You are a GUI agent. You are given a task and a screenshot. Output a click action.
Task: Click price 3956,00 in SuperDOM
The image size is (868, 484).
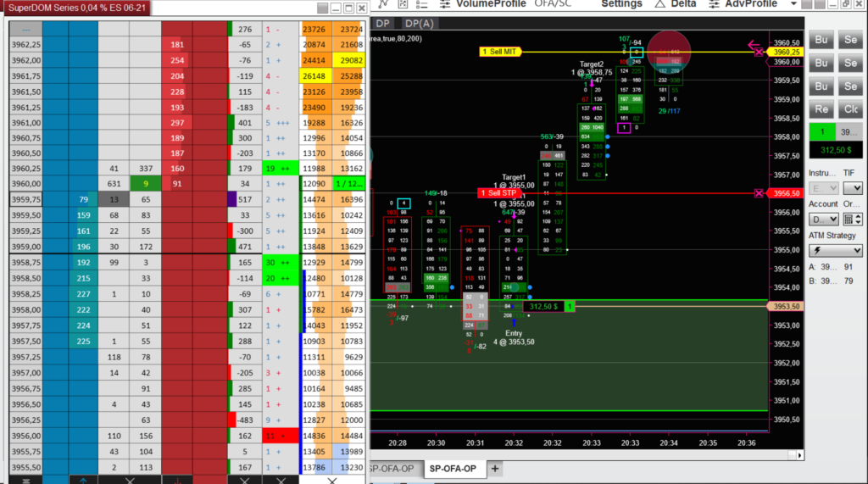(x=26, y=436)
